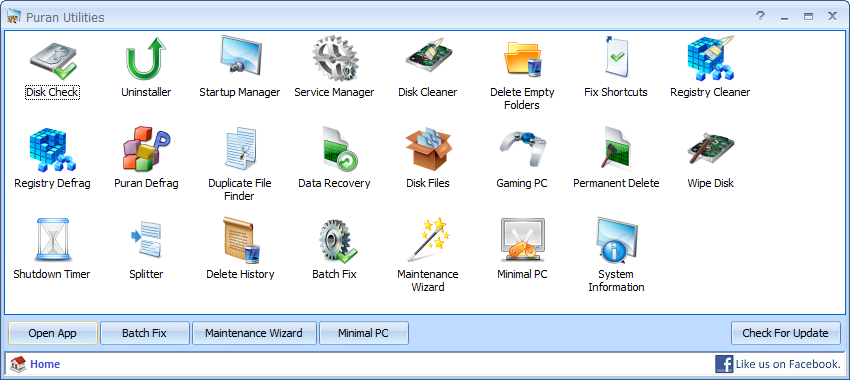850x380 pixels.
Task: Maximize the Puran Utilities window
Action: coord(808,17)
